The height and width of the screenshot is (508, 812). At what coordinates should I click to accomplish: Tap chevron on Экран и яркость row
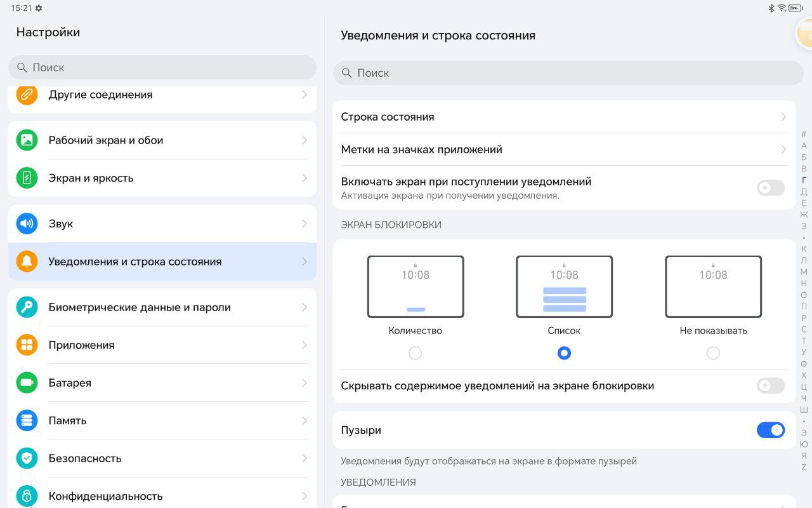click(x=304, y=178)
